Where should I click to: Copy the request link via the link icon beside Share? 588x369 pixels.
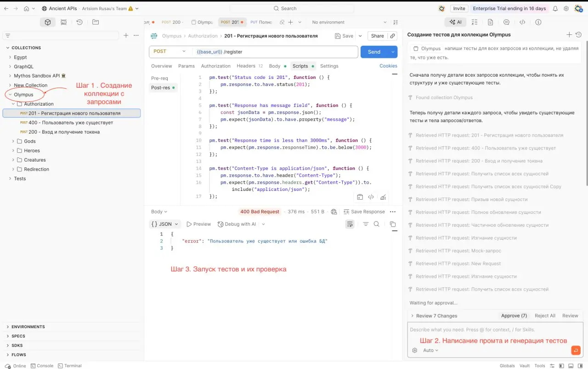coord(392,36)
